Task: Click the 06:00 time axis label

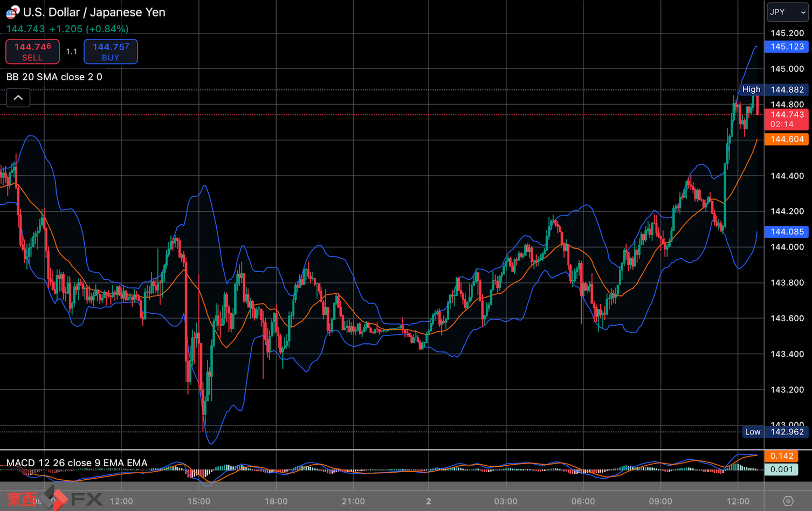Action: pos(583,501)
